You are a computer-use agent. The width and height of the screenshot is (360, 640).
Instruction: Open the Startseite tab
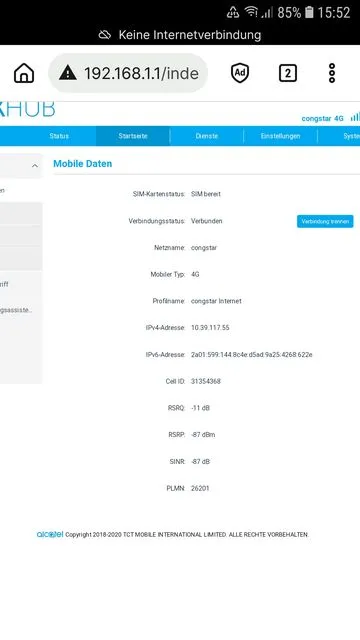tap(133, 136)
